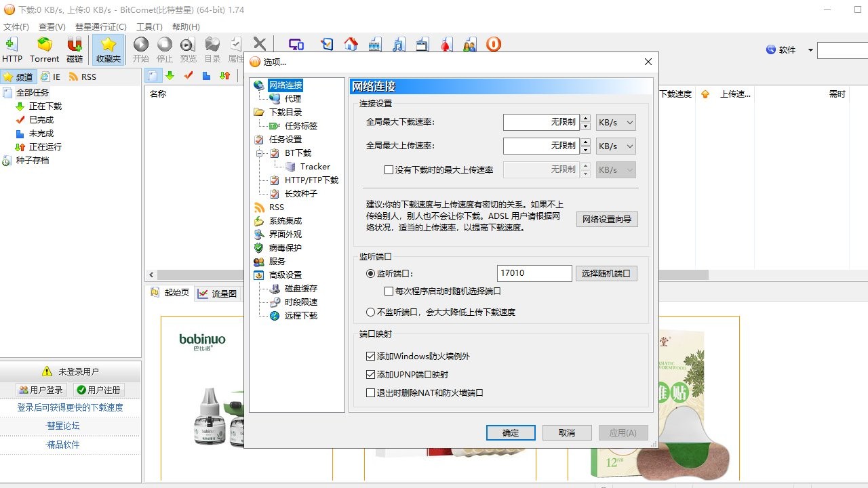Click the orange BitComet circle toolbar icon
868x488 pixels.
pos(494,45)
